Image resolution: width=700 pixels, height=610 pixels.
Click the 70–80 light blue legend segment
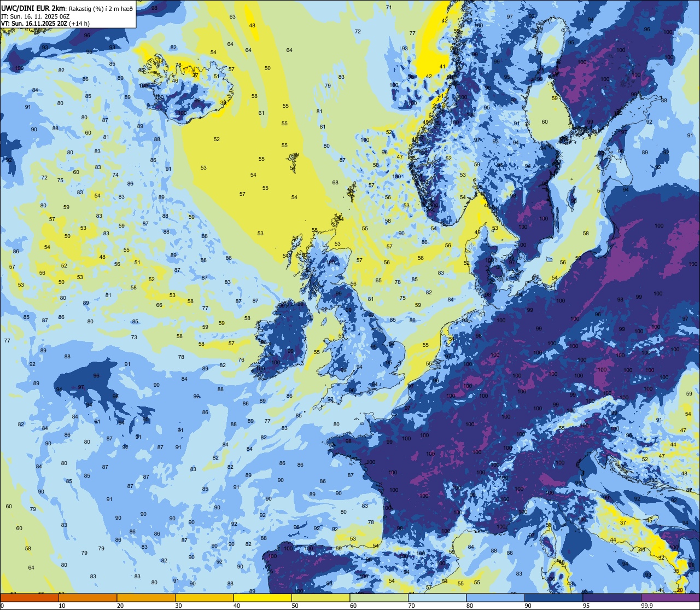437,598
